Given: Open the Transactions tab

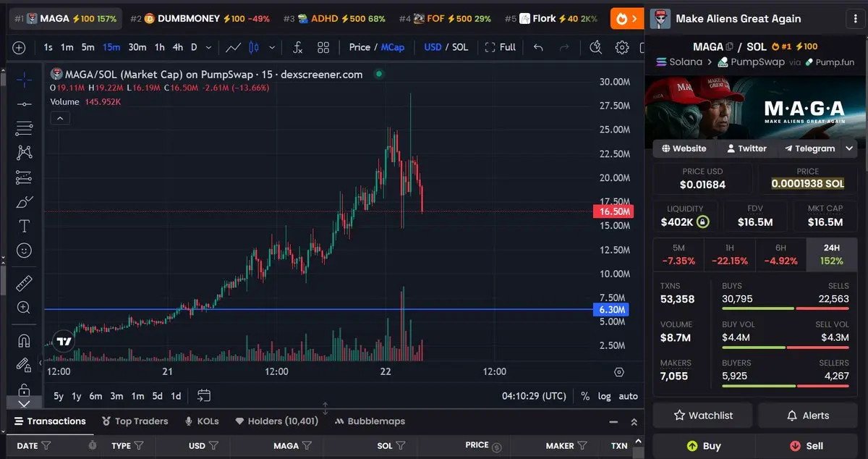Looking at the screenshot, I should (50, 421).
